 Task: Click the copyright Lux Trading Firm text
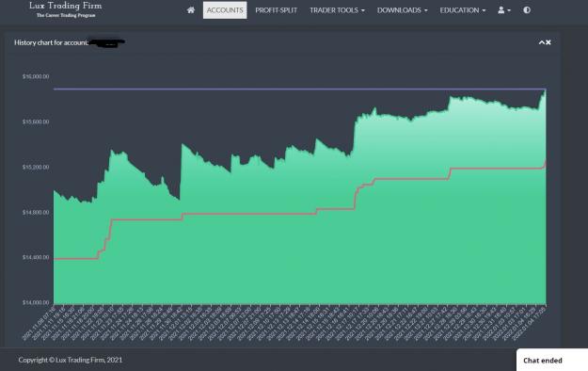[x=71, y=360]
